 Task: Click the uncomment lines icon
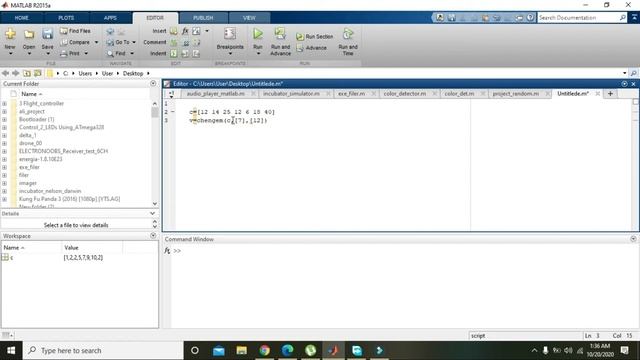(x=185, y=42)
